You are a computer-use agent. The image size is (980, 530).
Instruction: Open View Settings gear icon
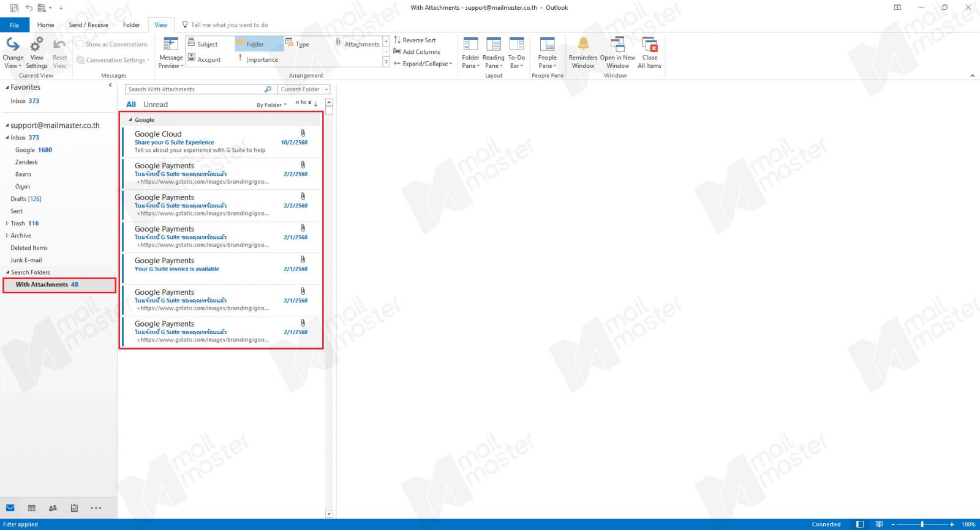[37, 45]
